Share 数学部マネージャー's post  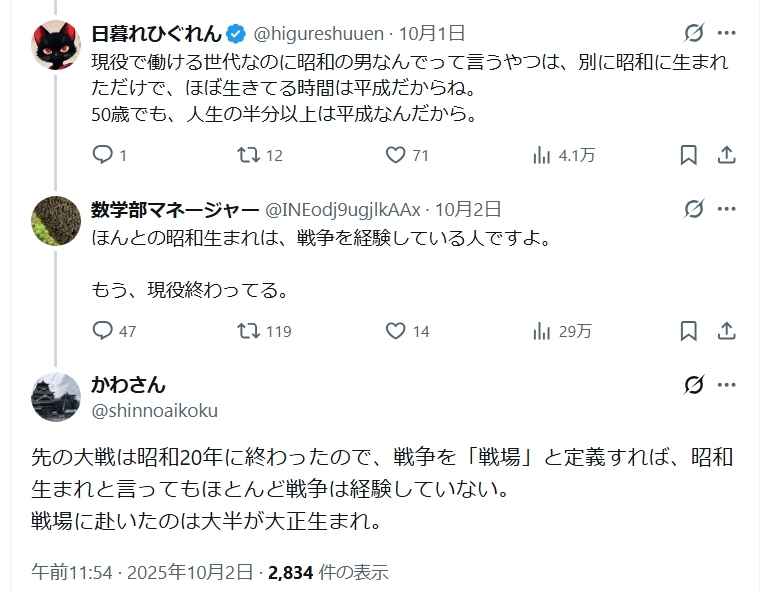point(727,331)
